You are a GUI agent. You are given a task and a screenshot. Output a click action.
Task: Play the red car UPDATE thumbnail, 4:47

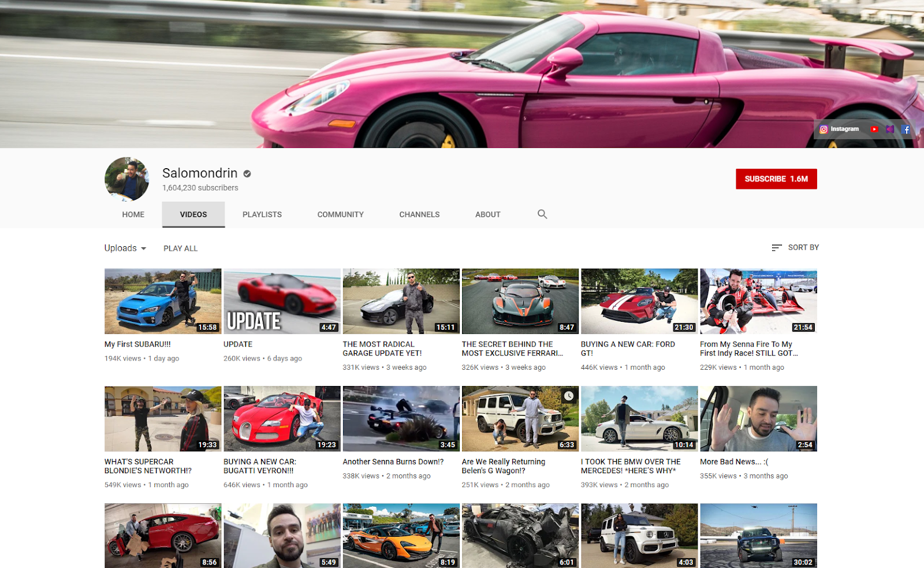coord(282,301)
